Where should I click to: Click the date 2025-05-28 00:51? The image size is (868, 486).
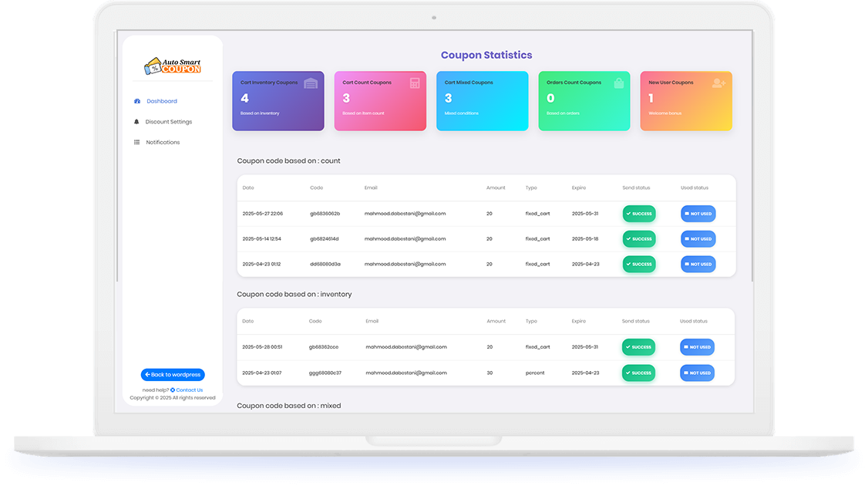pos(262,347)
